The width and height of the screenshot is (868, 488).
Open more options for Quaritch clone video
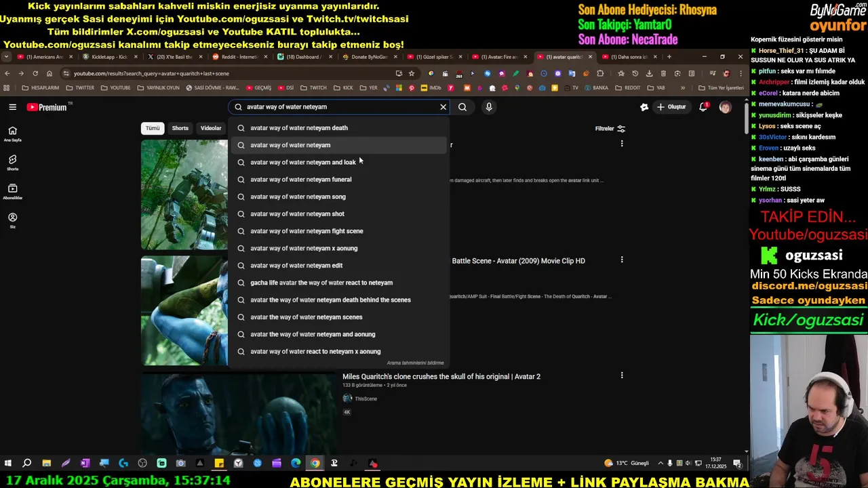click(x=621, y=375)
